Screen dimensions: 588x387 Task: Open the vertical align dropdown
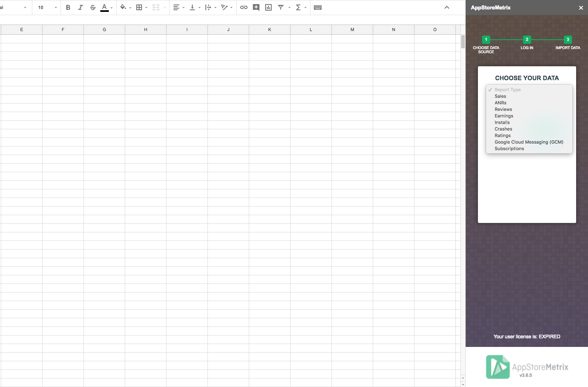(x=194, y=7)
